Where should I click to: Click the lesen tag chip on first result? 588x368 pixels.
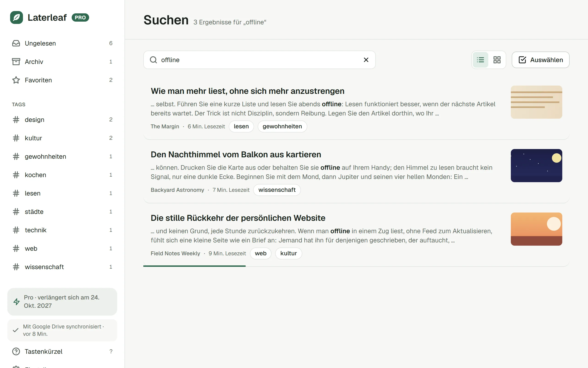pos(241,126)
